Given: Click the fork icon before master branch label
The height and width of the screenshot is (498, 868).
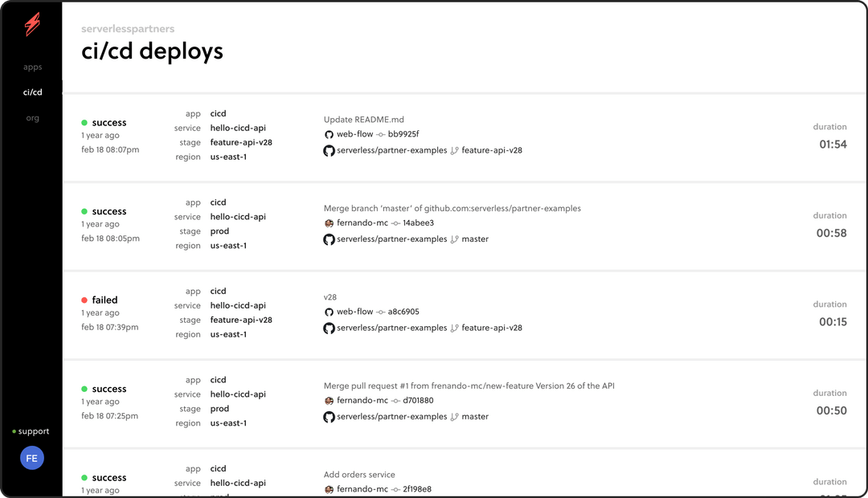Looking at the screenshot, I should [x=453, y=239].
